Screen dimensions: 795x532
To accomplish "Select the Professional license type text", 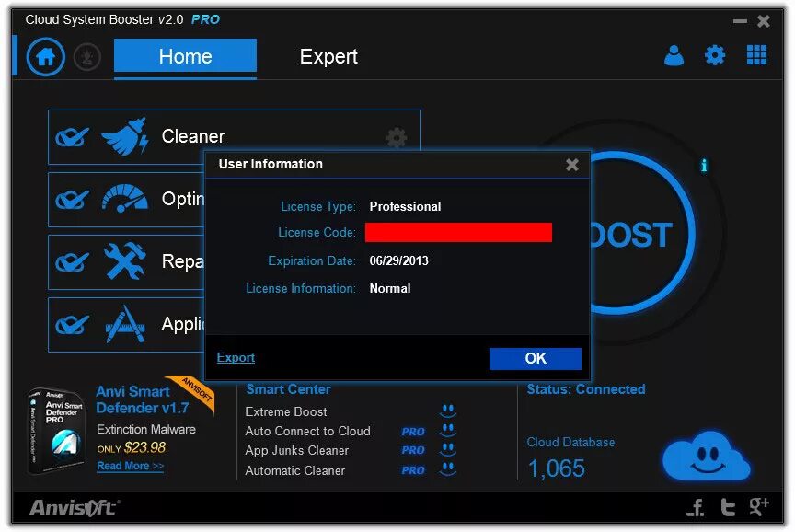I will pos(405,206).
